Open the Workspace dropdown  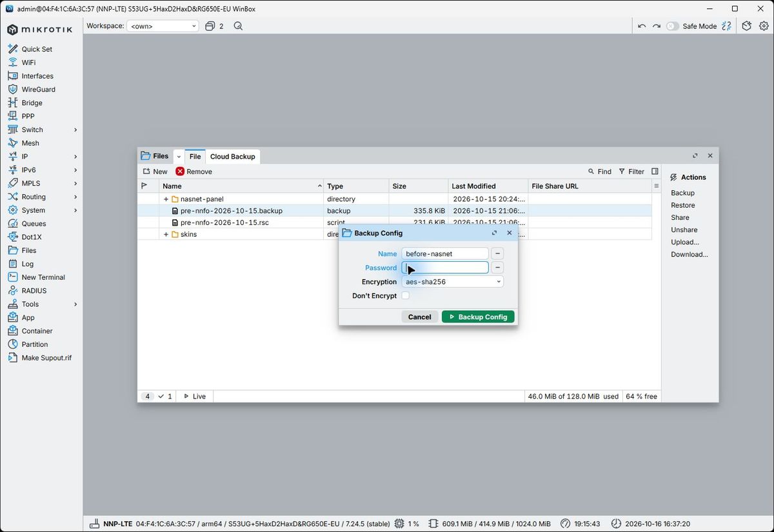pos(163,26)
